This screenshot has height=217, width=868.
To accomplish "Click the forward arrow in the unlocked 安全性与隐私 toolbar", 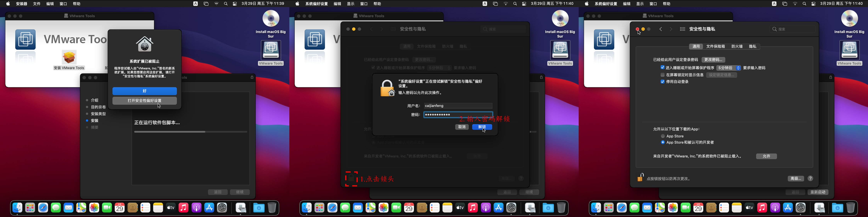I will (671, 29).
